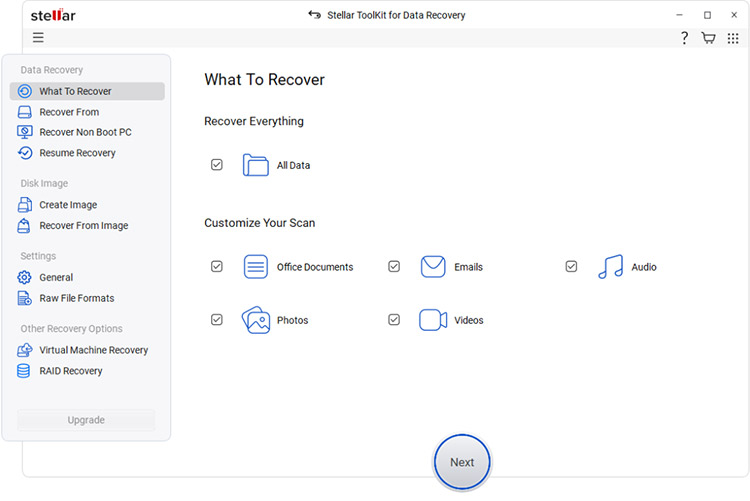Click the Virtual Machine Recovery icon
Image resolution: width=750 pixels, height=501 pixels.
[x=25, y=350]
